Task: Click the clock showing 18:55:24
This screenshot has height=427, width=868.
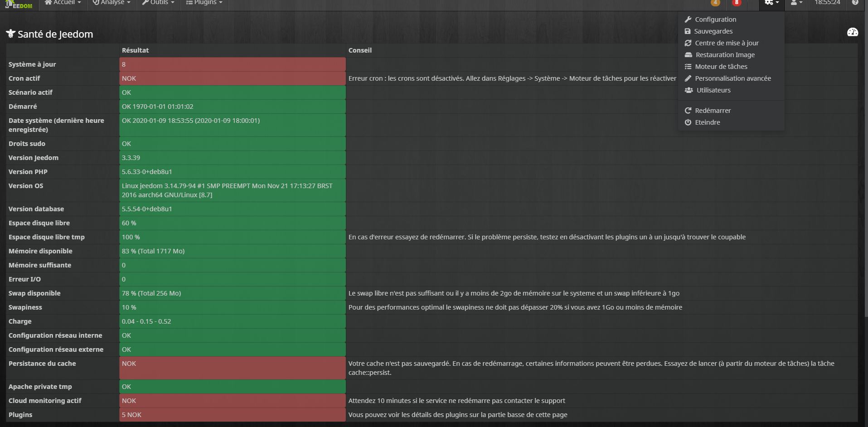Action: 827,3
